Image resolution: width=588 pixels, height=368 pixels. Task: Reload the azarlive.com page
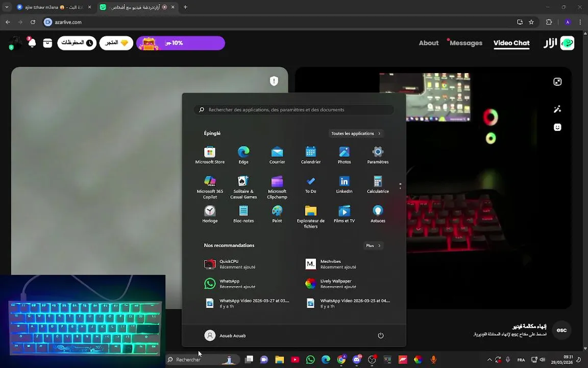tap(33, 22)
